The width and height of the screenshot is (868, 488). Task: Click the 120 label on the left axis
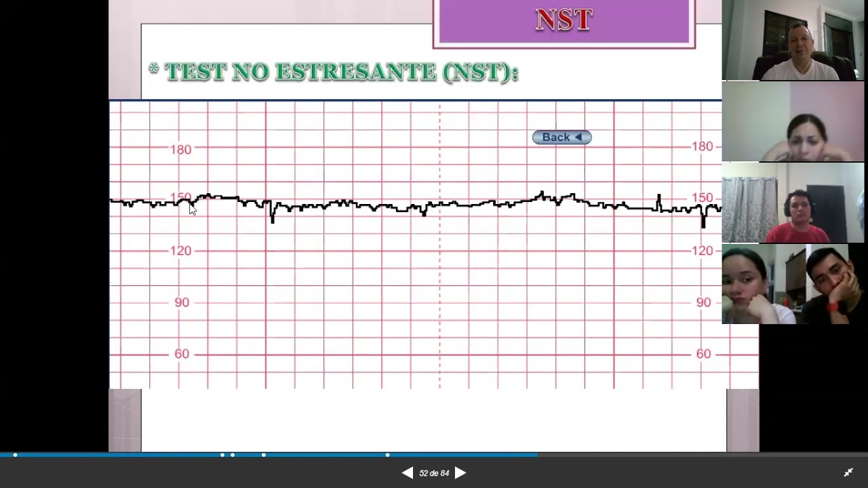coord(180,251)
